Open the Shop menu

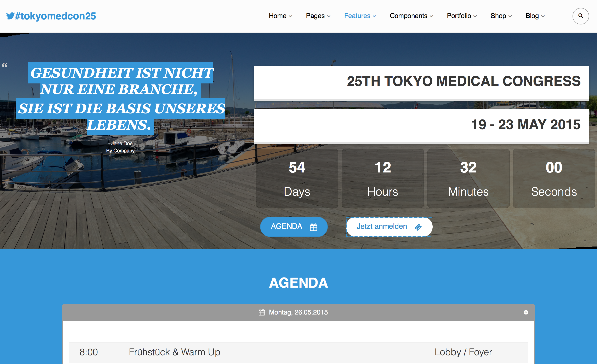pyautogui.click(x=501, y=16)
